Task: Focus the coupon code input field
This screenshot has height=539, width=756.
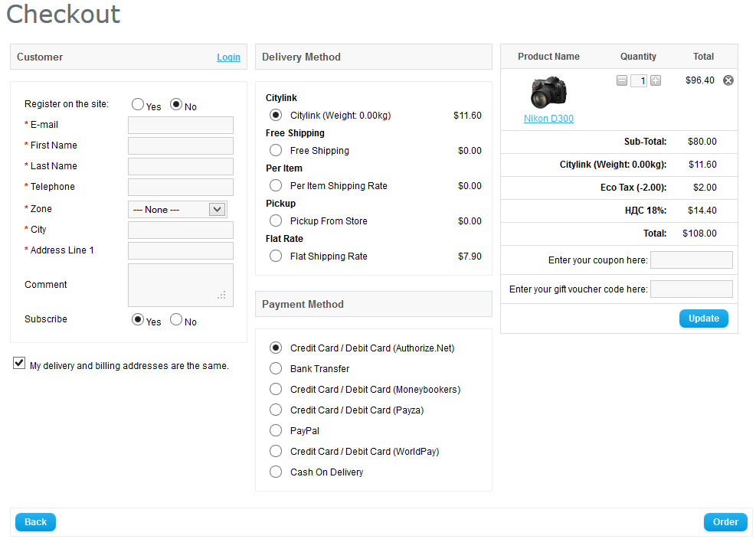Action: point(691,260)
